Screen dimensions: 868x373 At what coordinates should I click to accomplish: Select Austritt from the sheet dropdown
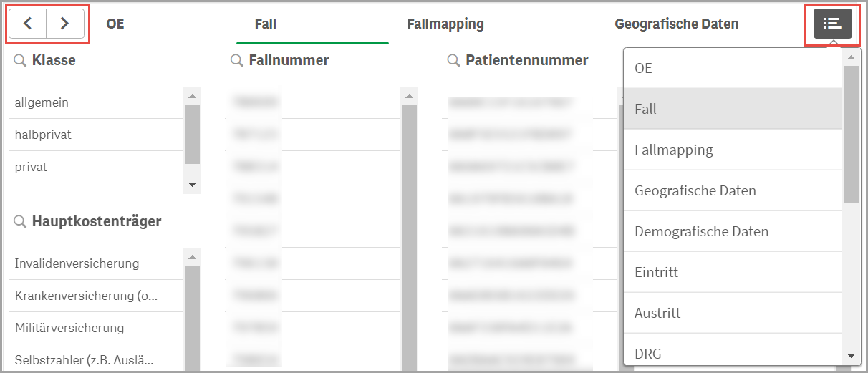657,313
